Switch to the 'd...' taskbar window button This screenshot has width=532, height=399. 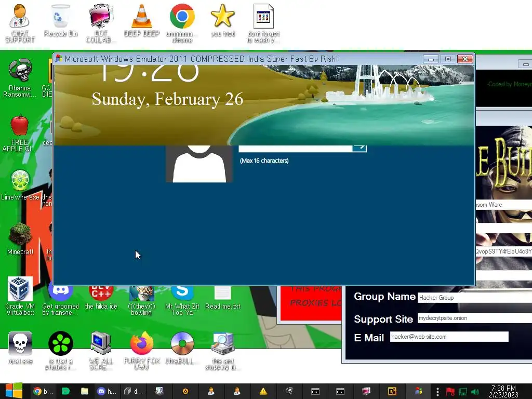pyautogui.click(x=134, y=391)
